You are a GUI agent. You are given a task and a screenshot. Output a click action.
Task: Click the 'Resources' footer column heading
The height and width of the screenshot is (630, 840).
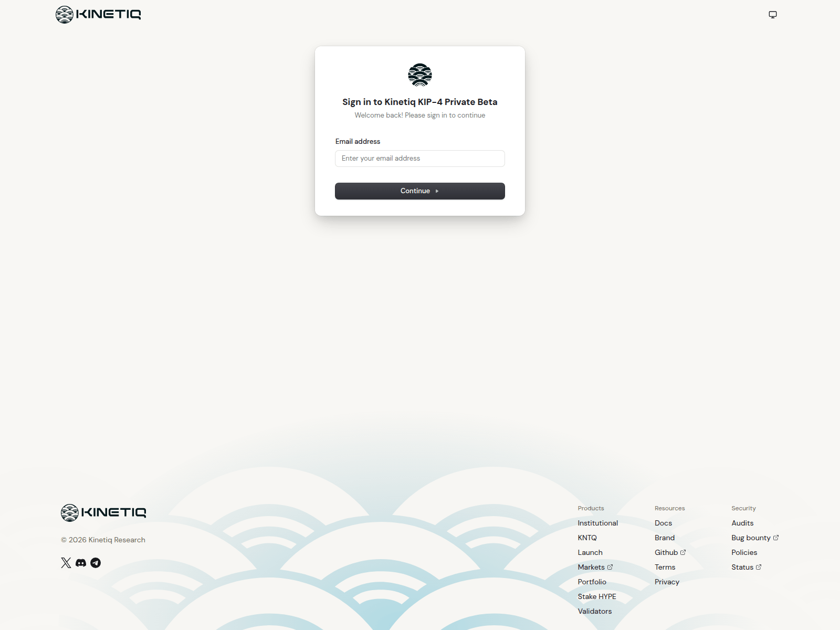pyautogui.click(x=670, y=508)
